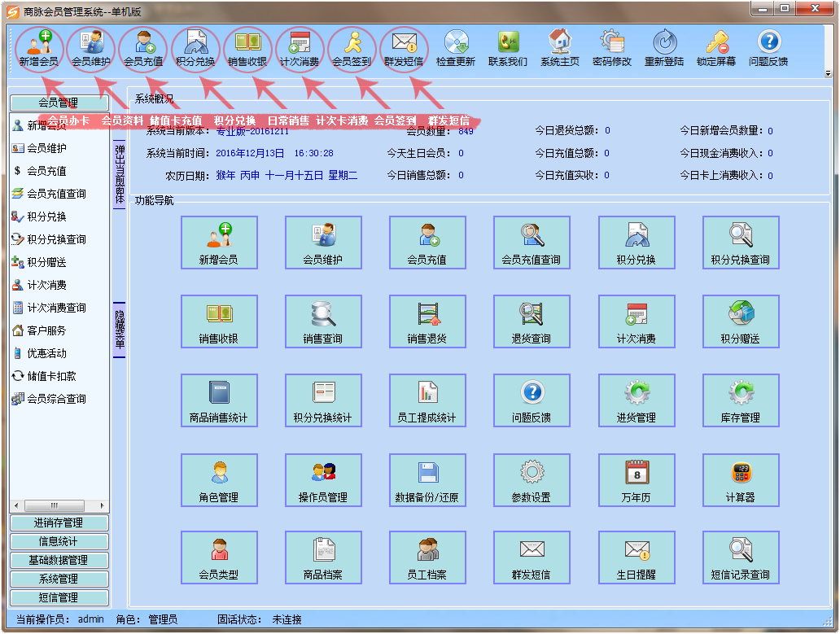The height and width of the screenshot is (634, 840).
Task: Expand the 系统管理 sidebar section
Action: [x=59, y=579]
